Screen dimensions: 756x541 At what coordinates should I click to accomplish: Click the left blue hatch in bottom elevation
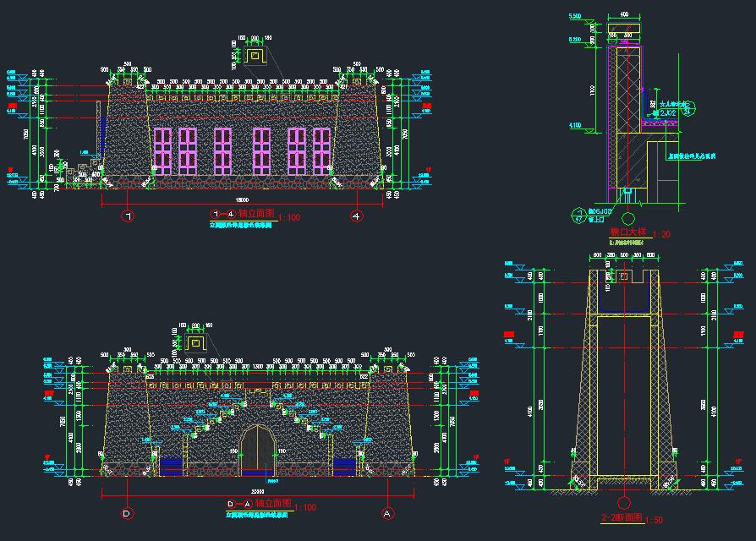tap(172, 466)
